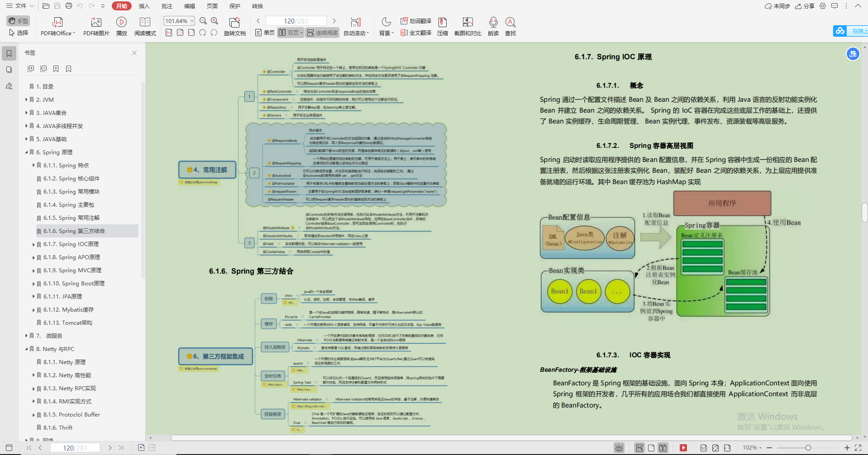Open the 插入 tab
Screen dimensions: 868x455
click(x=144, y=6)
